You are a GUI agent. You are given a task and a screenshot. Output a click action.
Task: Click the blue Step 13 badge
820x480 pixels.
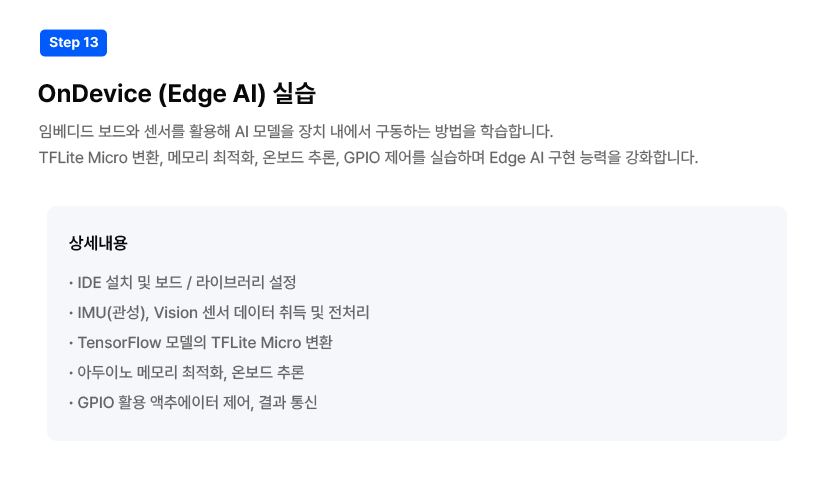pos(73,43)
